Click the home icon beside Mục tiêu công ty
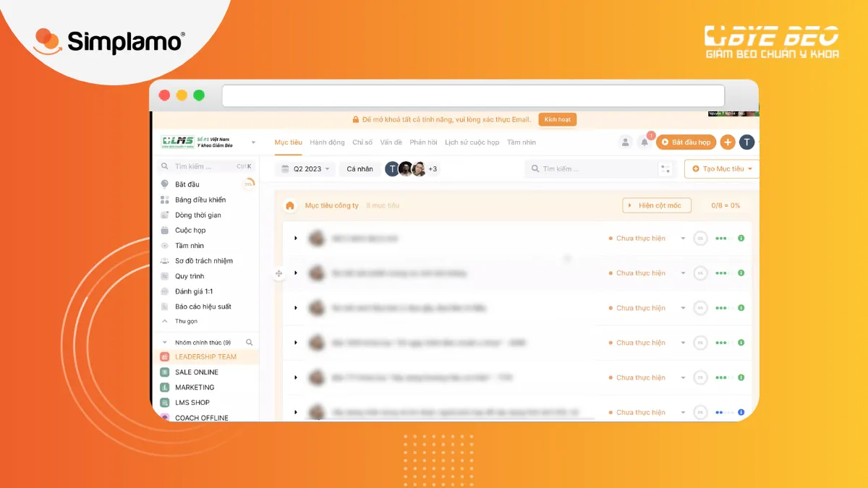The image size is (868, 488). pos(290,205)
